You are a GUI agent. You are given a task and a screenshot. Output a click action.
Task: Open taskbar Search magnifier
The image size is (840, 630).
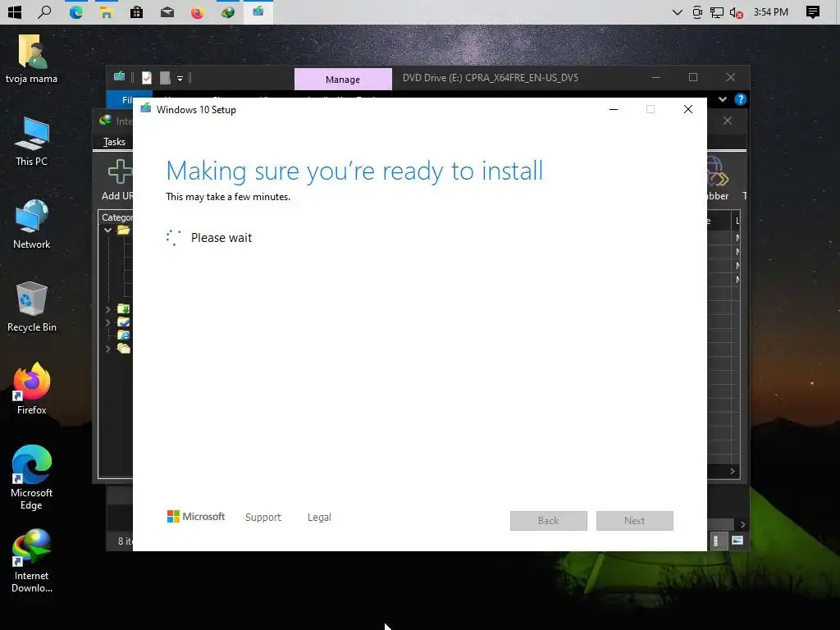coord(44,11)
